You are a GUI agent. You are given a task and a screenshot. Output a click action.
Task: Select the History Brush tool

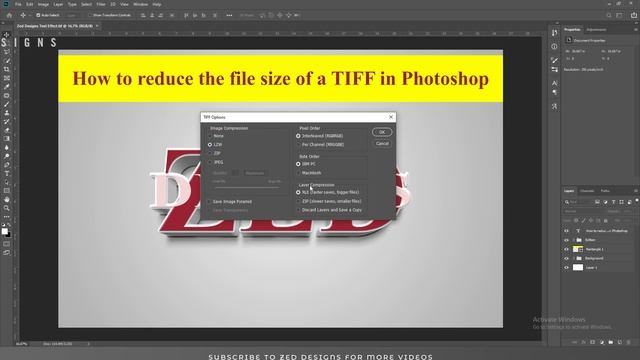pyautogui.click(x=7, y=121)
